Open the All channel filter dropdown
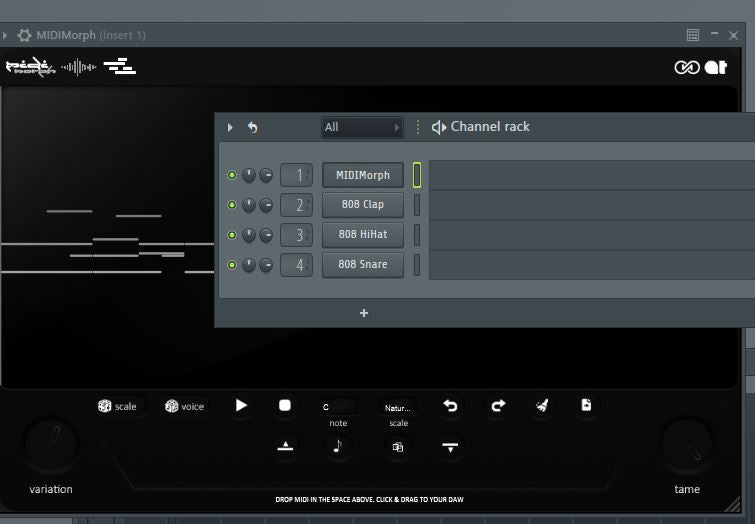Image resolution: width=755 pixels, height=524 pixels. click(x=361, y=127)
